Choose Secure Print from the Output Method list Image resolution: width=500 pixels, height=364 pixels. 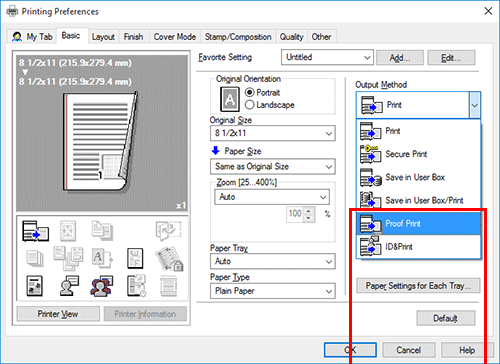point(419,154)
